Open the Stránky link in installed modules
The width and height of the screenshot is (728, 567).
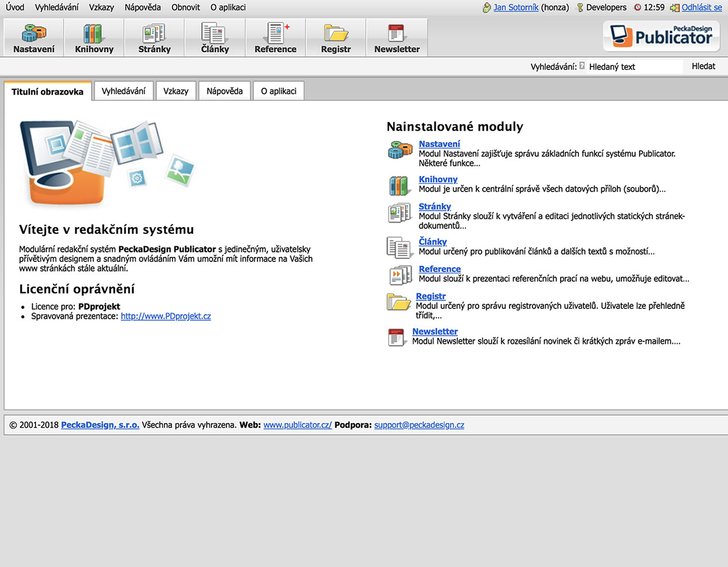coord(435,206)
